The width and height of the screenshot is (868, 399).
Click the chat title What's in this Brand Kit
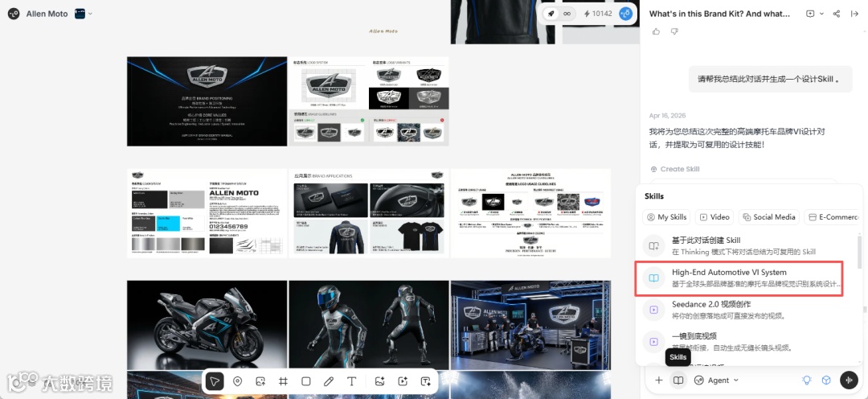click(x=719, y=14)
